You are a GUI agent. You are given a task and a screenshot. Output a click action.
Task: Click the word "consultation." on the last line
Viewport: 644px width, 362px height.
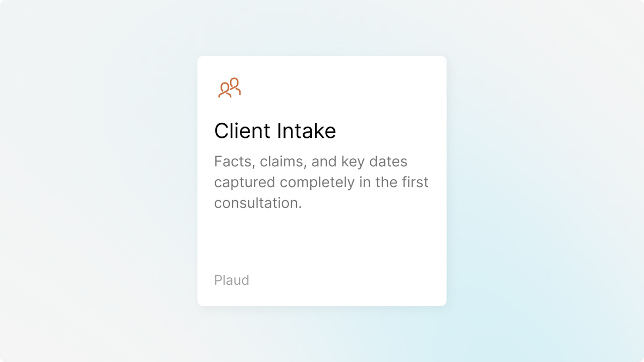(x=258, y=203)
